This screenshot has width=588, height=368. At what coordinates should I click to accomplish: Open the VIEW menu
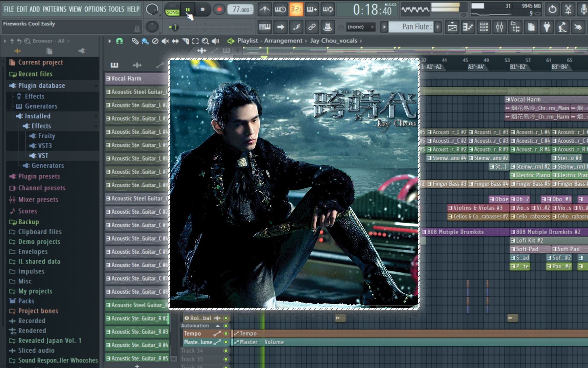pyautogui.click(x=75, y=9)
